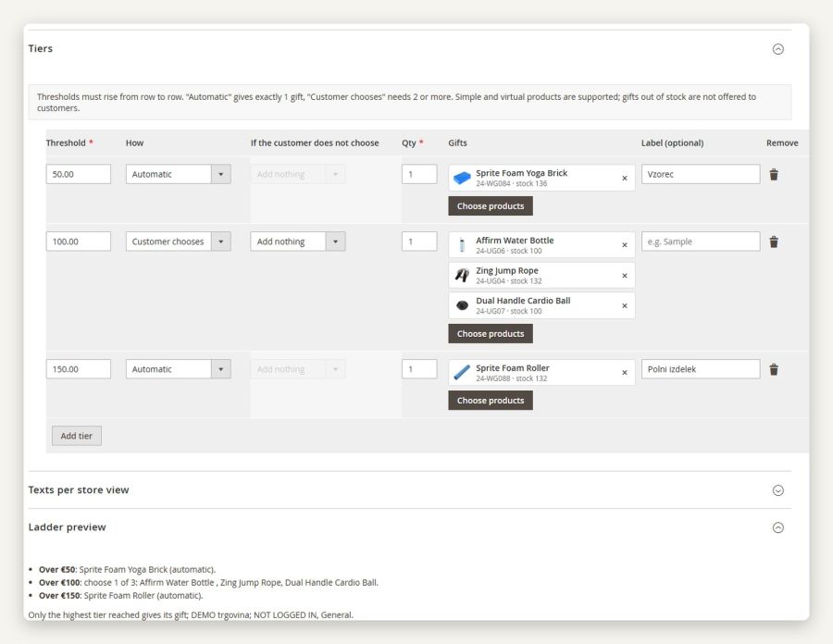This screenshot has width=833, height=644.
Task: Open How dropdown for 150.00 tier
Action: point(178,369)
